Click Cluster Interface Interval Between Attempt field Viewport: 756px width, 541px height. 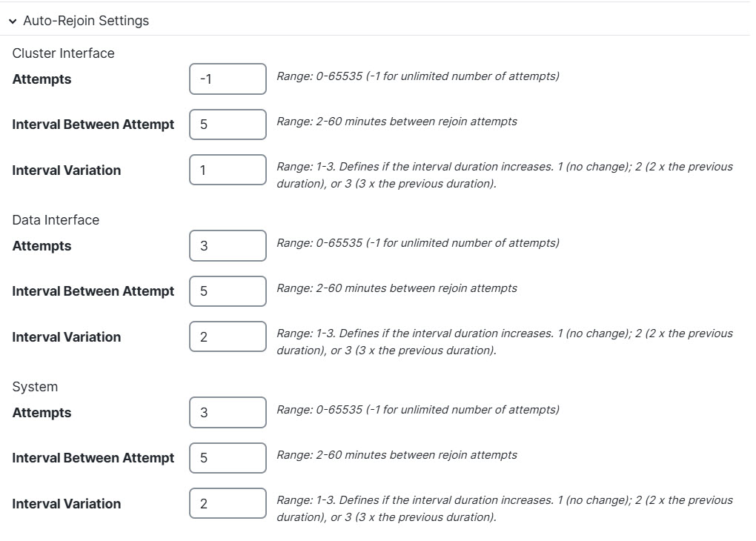pyautogui.click(x=228, y=124)
